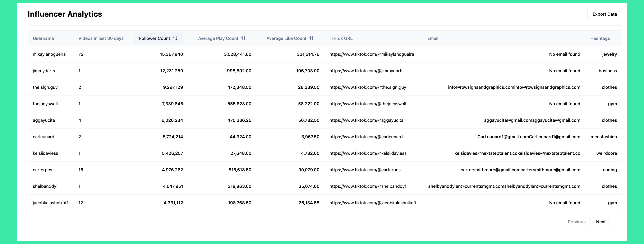Click the mensfashion hashtag for carlcunard
Viewport: 644px width, 244px height.
(x=603, y=137)
